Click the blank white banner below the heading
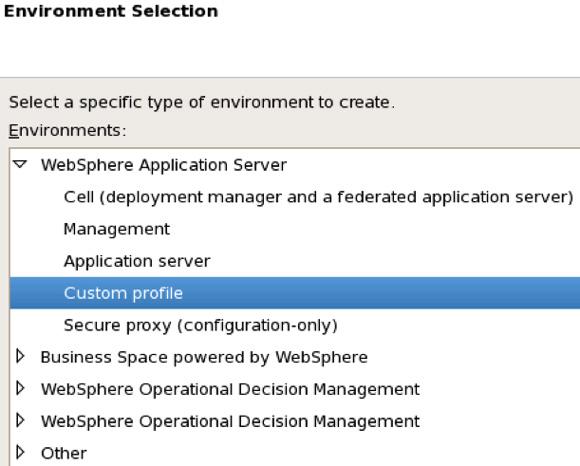This screenshot has width=580, height=466. click(290, 49)
